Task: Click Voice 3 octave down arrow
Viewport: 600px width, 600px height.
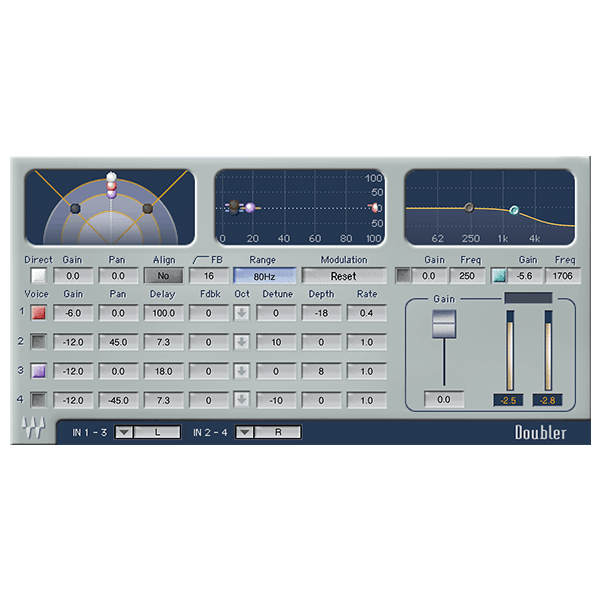Action: point(242,371)
